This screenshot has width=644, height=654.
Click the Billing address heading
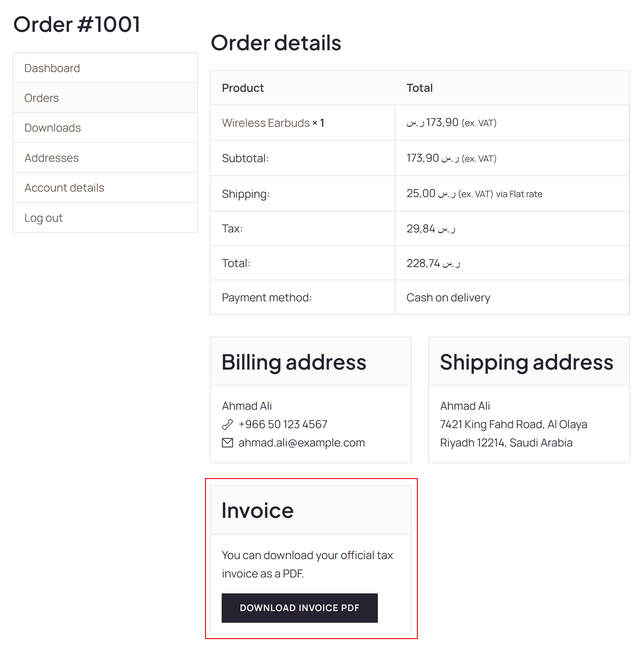(x=294, y=362)
